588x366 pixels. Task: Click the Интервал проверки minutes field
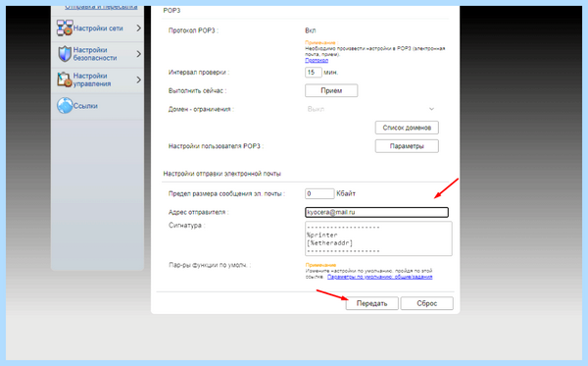pos(314,72)
